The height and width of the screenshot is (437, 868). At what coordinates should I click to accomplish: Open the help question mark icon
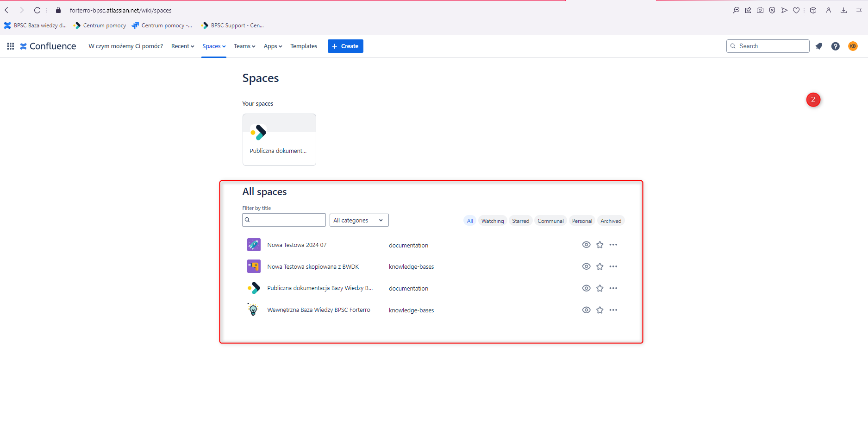point(835,46)
